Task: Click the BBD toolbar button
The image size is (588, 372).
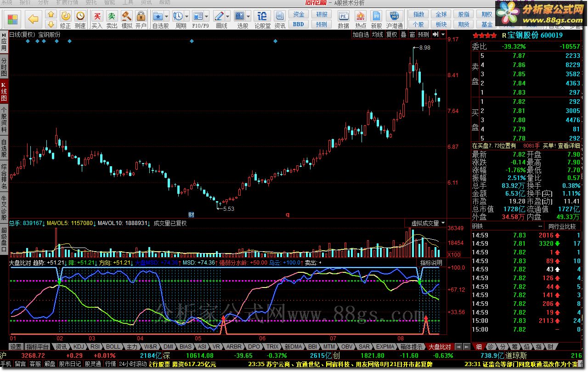Action: [x=299, y=24]
